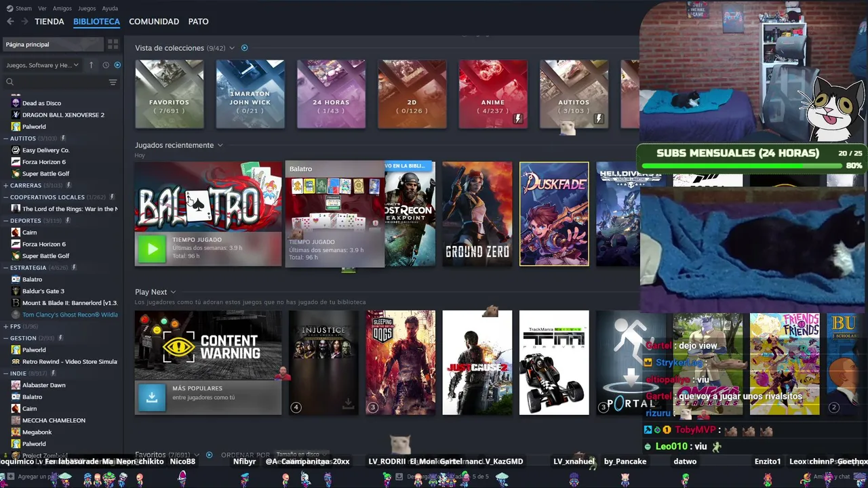Open the AUTITOS collection tile

[574, 94]
